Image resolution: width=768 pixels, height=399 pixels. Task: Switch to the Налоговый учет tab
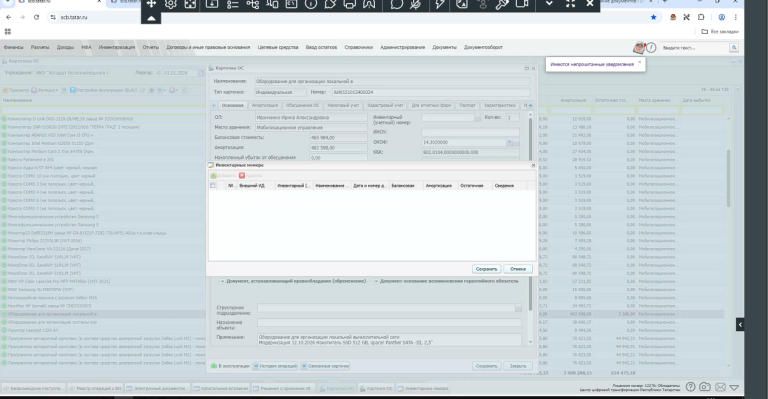coord(343,105)
